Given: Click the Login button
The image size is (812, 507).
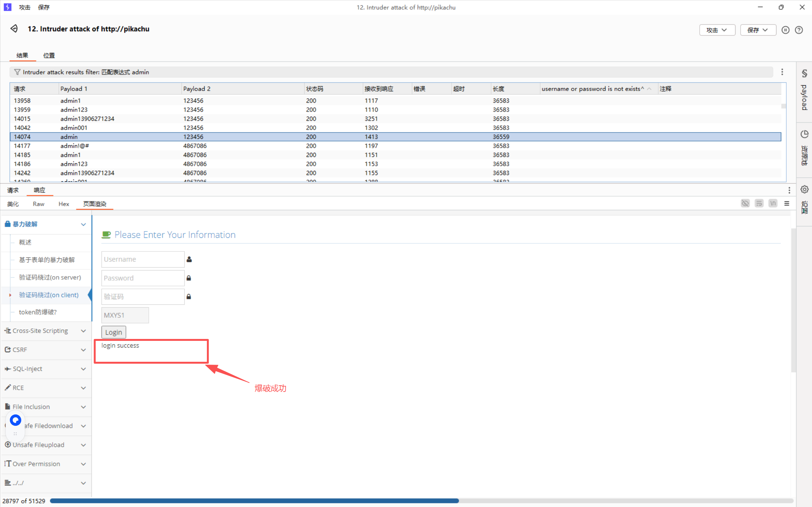Looking at the screenshot, I should click(113, 332).
